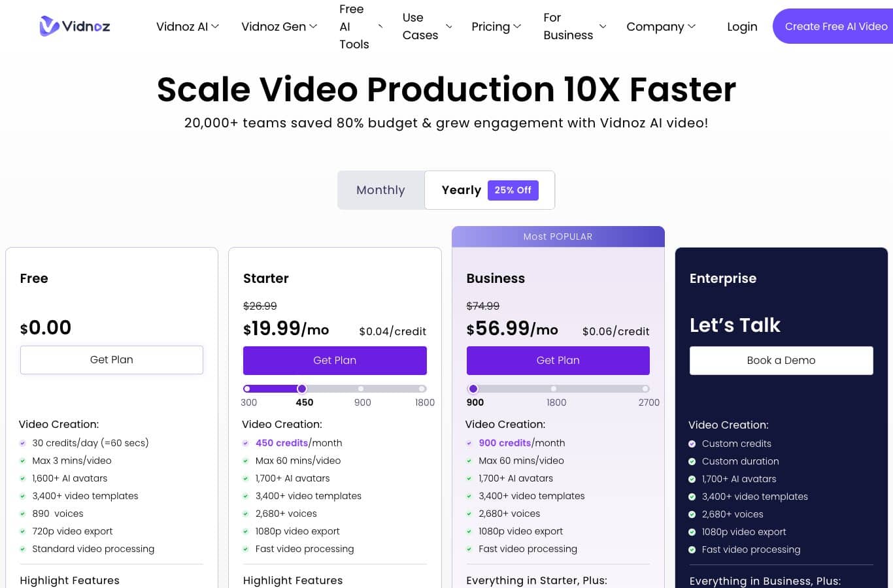Click Create Free AI Video button
This screenshot has height=588, width=893.
point(833,26)
